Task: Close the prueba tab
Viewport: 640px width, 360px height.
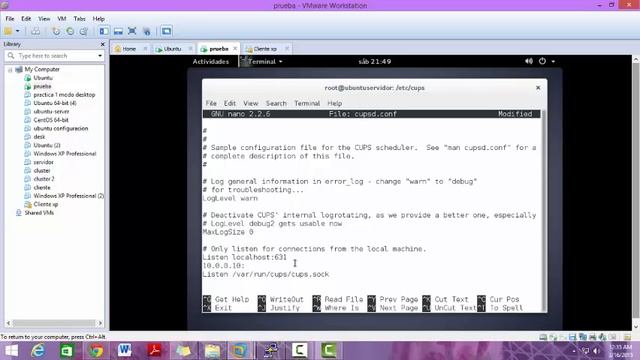Action: click(x=235, y=48)
